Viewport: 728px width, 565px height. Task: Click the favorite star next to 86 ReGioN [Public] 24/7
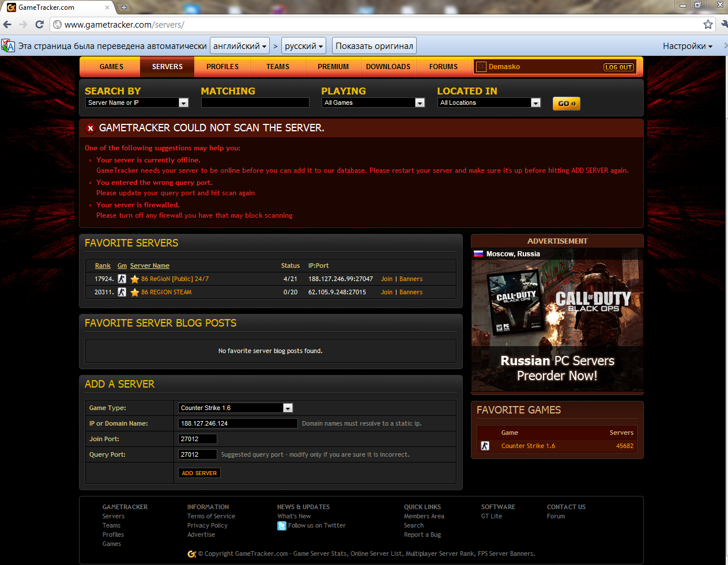135,279
